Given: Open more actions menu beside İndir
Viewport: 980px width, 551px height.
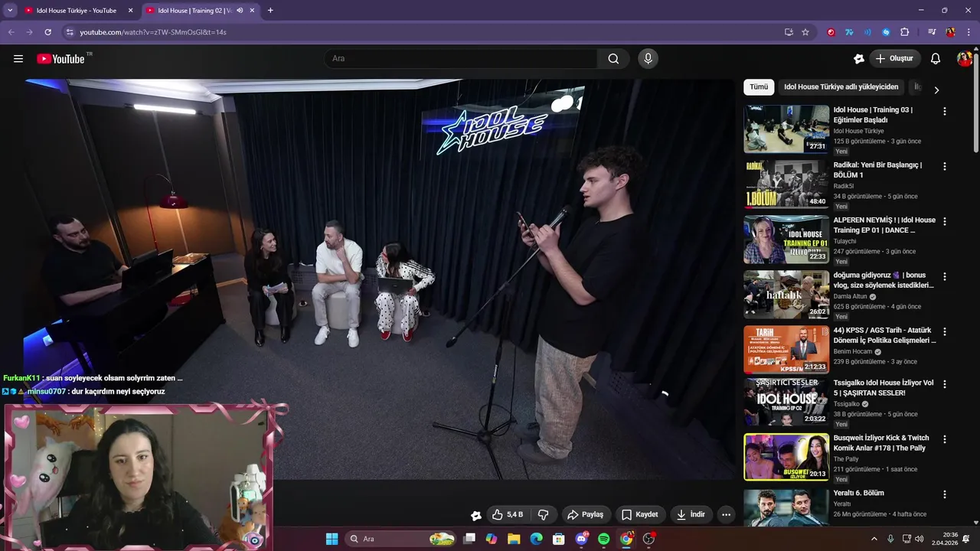Looking at the screenshot, I should [x=727, y=515].
